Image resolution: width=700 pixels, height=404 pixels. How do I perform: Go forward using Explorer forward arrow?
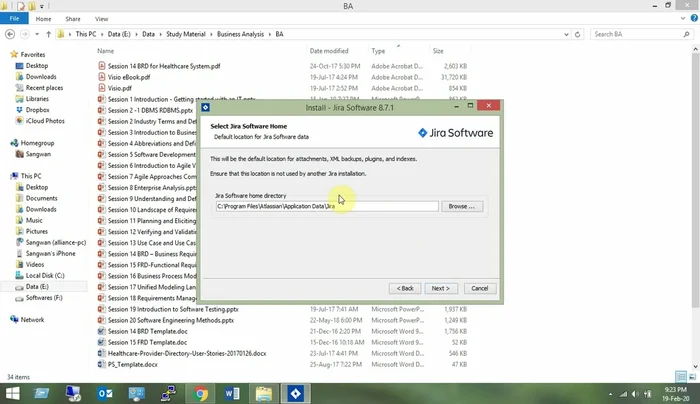pos(25,34)
